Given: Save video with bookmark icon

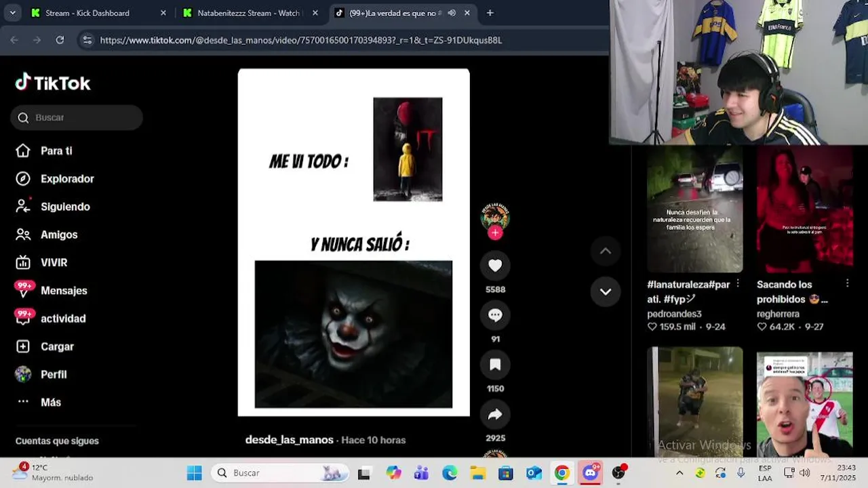Looking at the screenshot, I should (x=495, y=365).
